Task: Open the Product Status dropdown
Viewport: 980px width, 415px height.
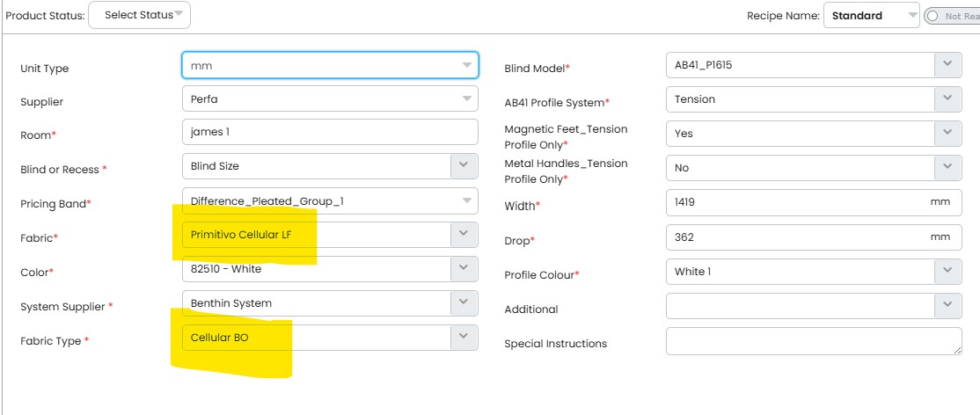Action: 139,15
